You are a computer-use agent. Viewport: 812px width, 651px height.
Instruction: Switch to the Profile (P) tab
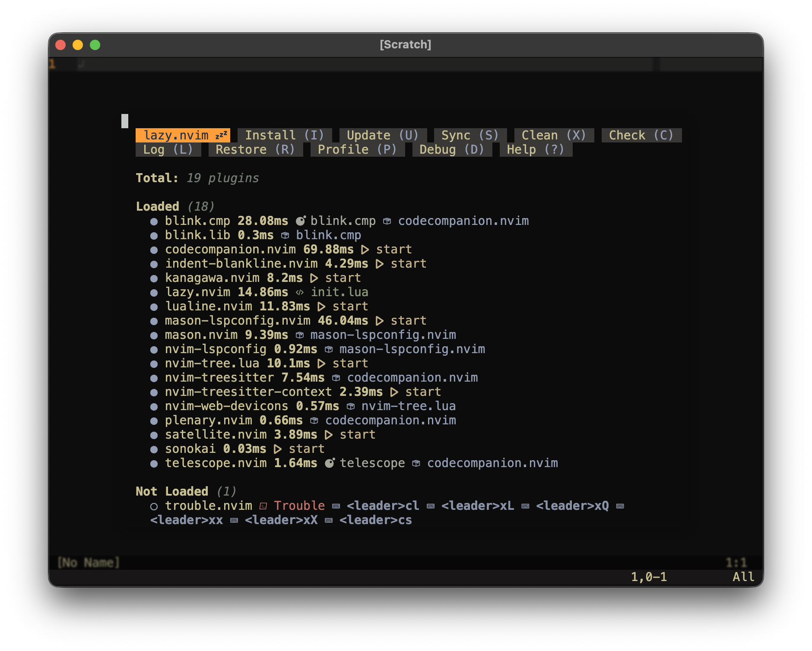(357, 150)
